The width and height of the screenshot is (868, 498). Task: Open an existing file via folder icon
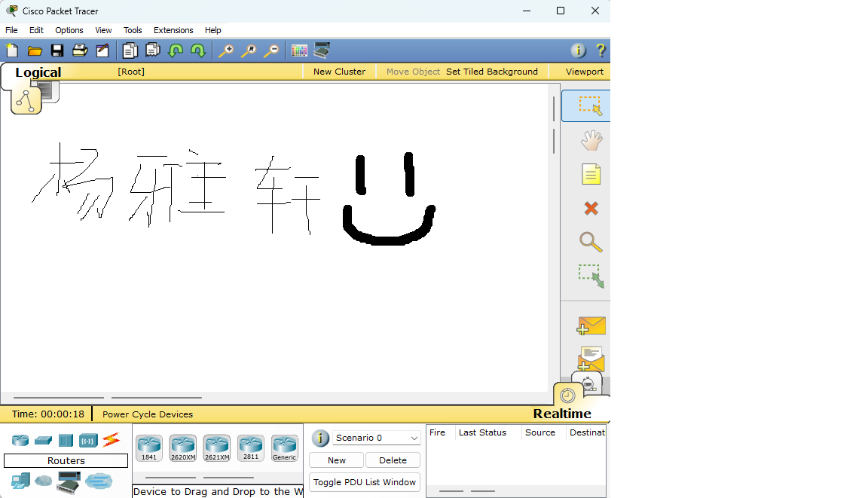coord(35,51)
